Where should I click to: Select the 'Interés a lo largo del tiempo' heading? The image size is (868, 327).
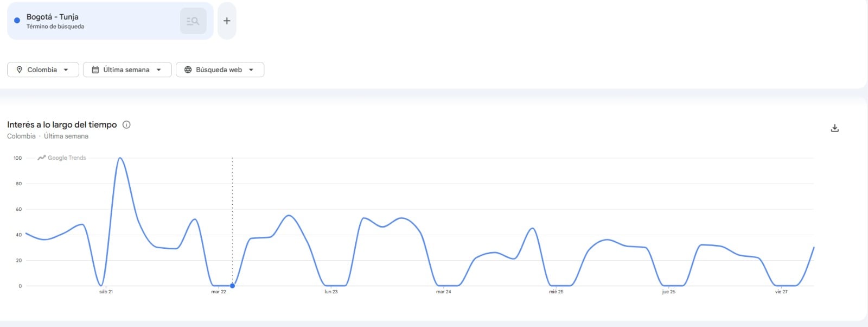[x=61, y=124]
